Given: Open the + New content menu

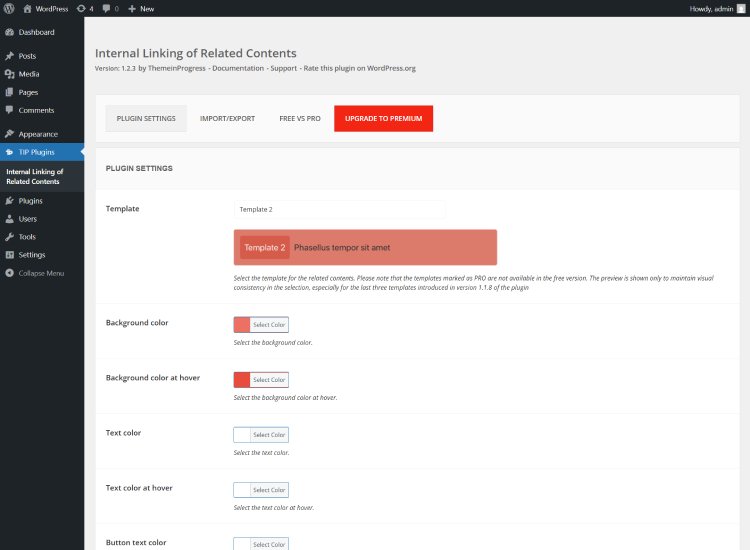Looking at the screenshot, I should point(141,8).
